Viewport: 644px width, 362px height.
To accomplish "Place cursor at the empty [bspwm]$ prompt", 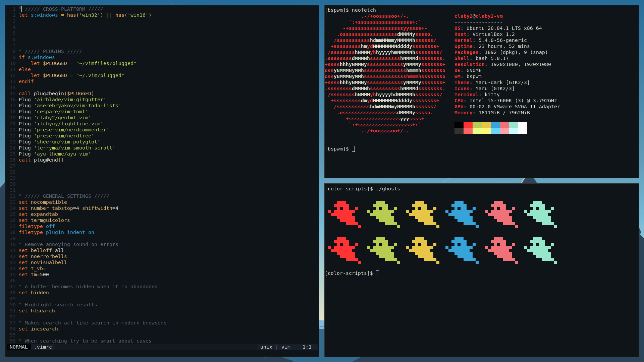I will [x=353, y=149].
